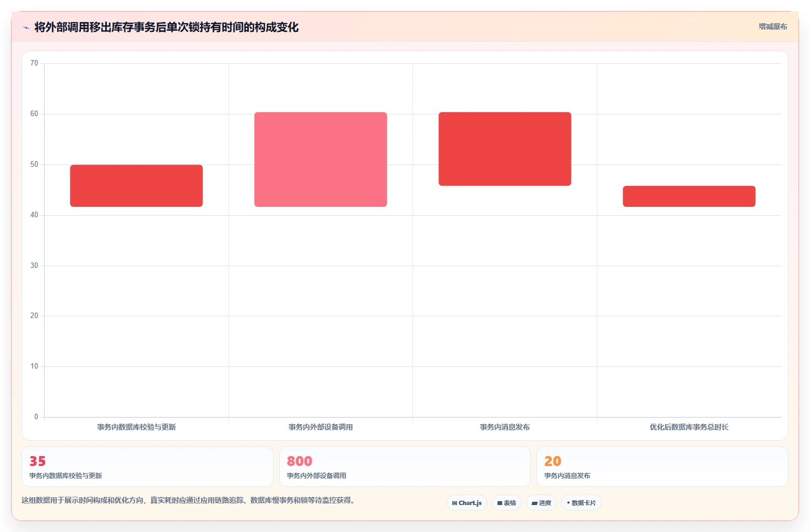Click the x-axis label 优化后数据库事务总时长
Image resolution: width=810 pixels, height=532 pixels.
[x=689, y=427]
